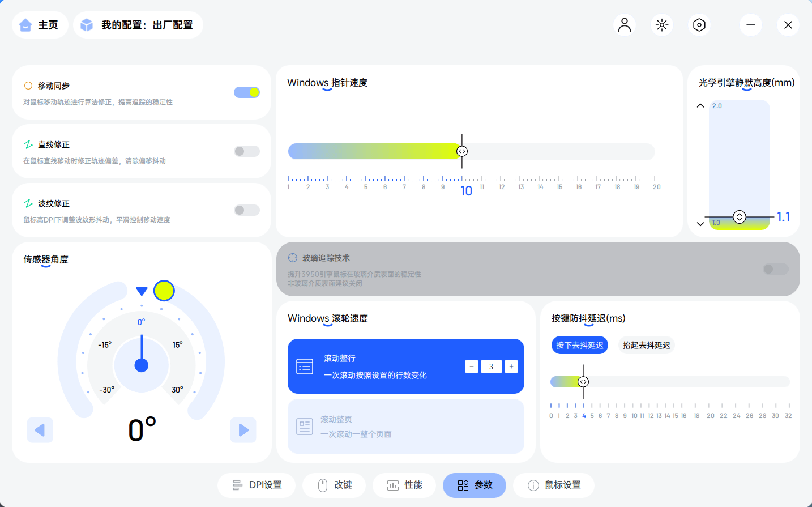Open the 性能 performance section
The width and height of the screenshot is (812, 507).
pyautogui.click(x=404, y=485)
